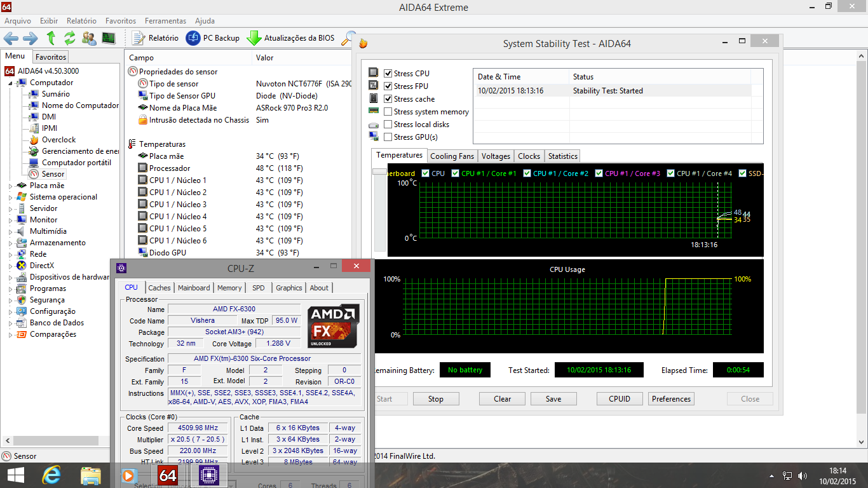The height and width of the screenshot is (488, 868).
Task: Switch to Favoritos tab
Action: click(x=51, y=57)
